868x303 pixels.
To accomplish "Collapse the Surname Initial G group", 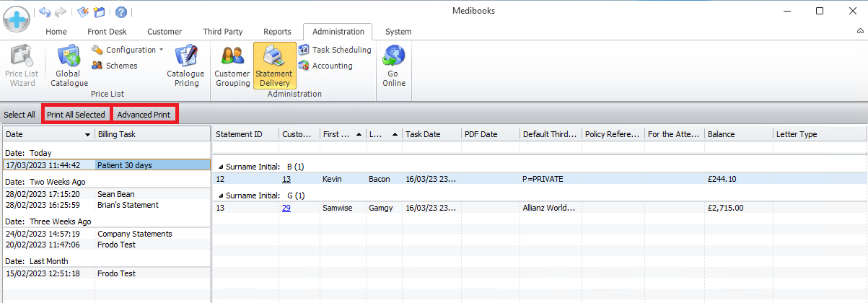I will tap(221, 196).
